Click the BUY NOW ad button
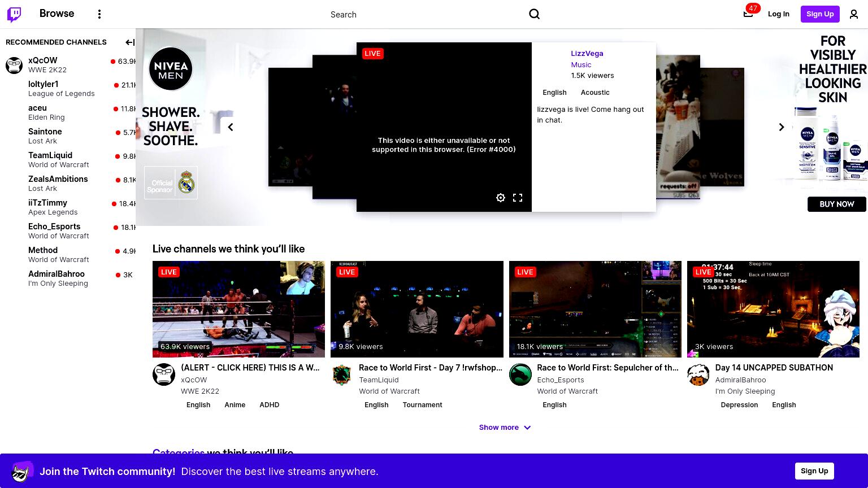Screen dimensions: 868x488 tap(837, 204)
